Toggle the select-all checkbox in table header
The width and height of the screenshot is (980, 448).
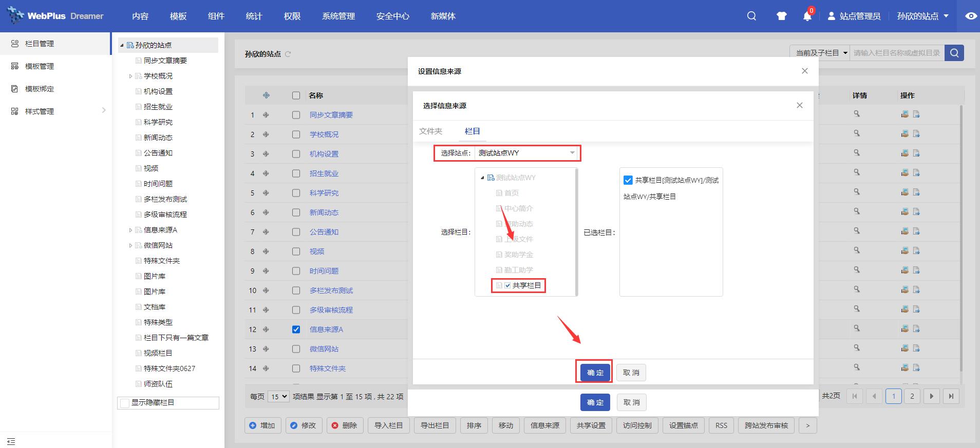(296, 95)
